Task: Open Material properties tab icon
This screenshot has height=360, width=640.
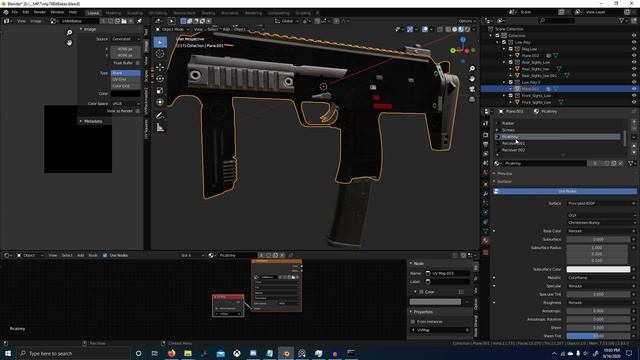Action: coord(485,241)
